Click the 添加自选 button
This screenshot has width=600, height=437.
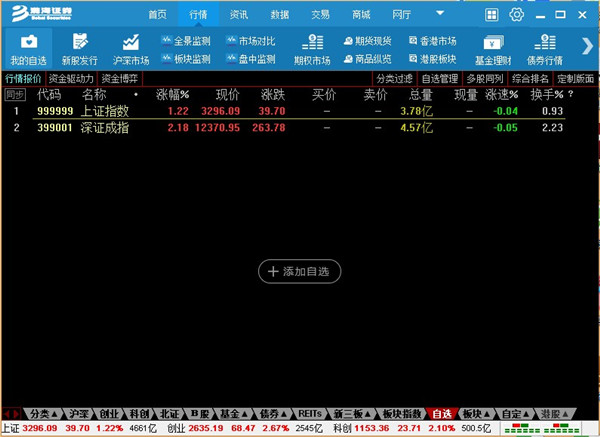point(300,271)
